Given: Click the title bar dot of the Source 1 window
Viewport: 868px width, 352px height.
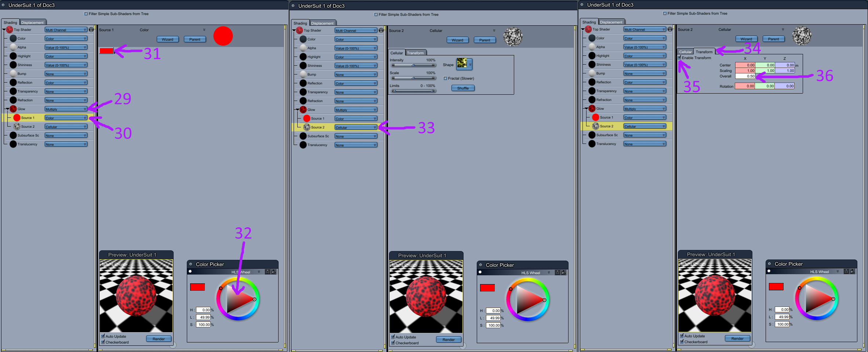Looking at the screenshot, I should point(3,5).
